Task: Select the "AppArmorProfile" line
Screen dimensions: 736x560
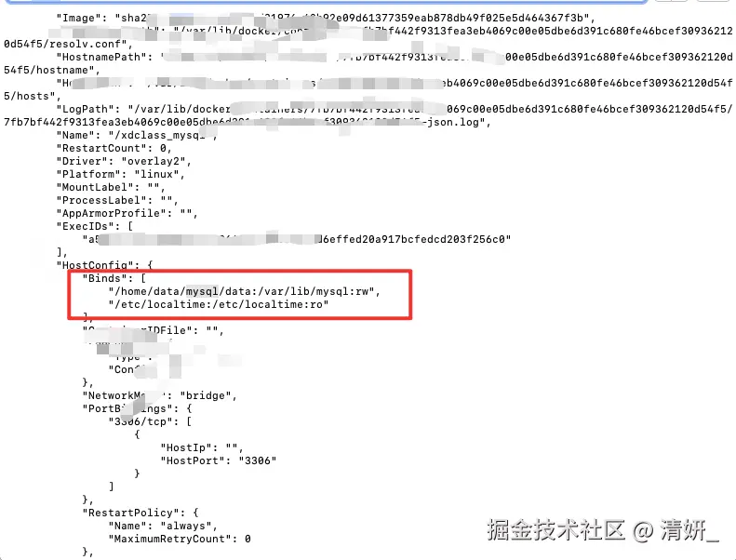Action: [127, 214]
